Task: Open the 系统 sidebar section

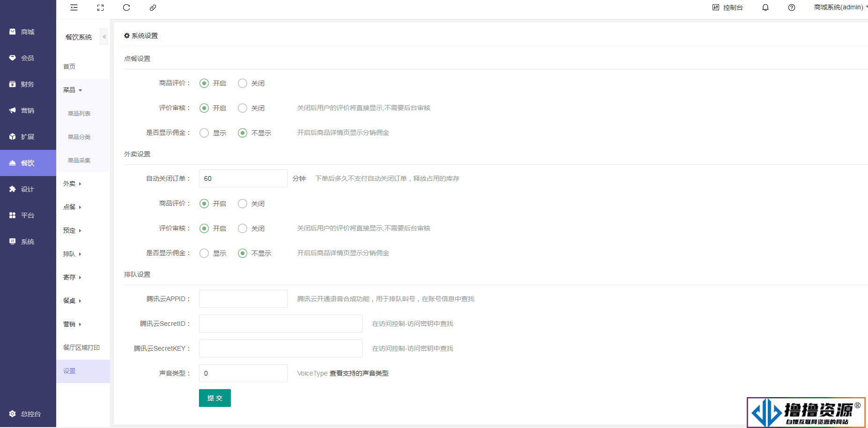Action: click(28, 242)
